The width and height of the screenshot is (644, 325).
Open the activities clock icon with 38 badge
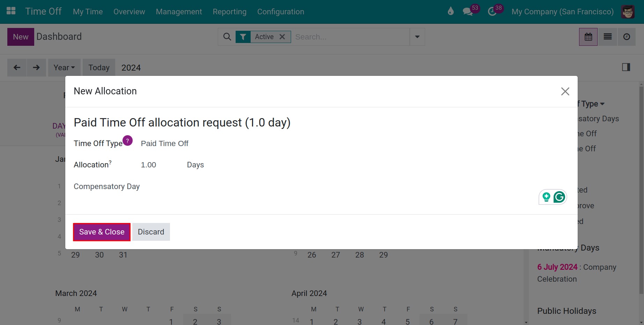pyautogui.click(x=492, y=12)
